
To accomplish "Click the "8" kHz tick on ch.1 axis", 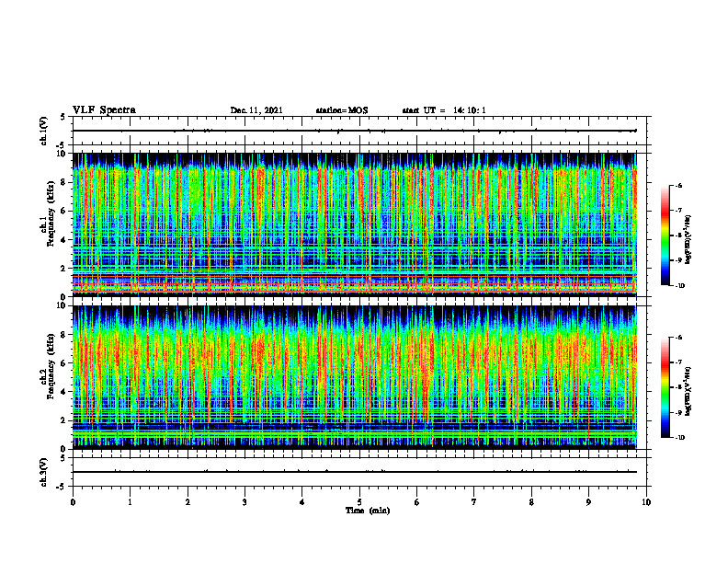I will (64, 182).
